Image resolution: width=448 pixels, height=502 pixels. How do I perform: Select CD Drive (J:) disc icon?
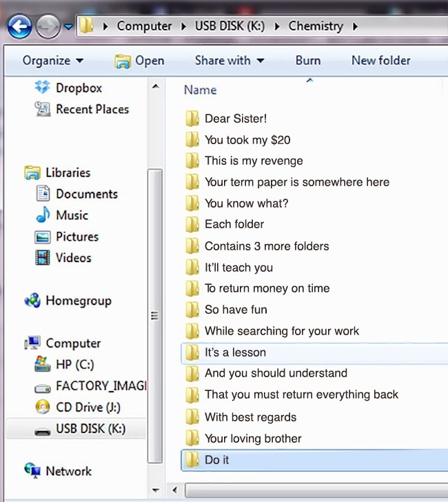[x=43, y=408]
